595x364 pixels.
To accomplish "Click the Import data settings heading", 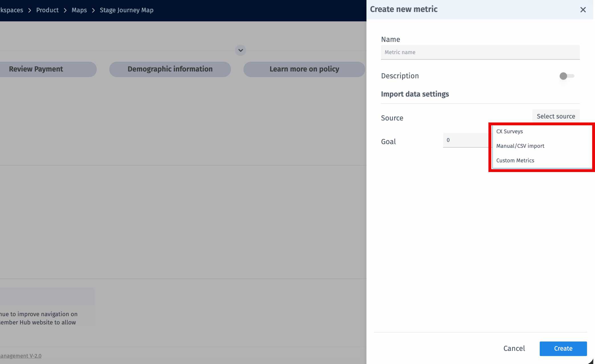I will 415,94.
